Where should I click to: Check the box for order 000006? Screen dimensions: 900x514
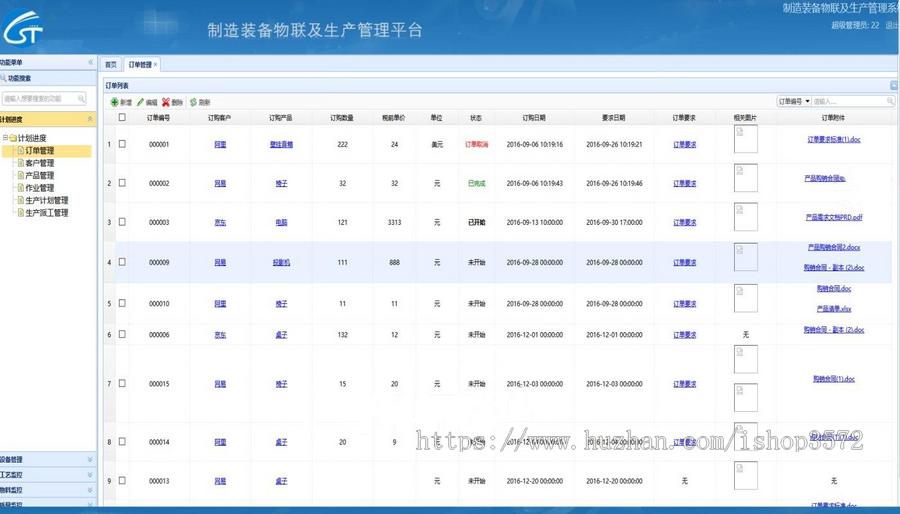[x=122, y=334]
